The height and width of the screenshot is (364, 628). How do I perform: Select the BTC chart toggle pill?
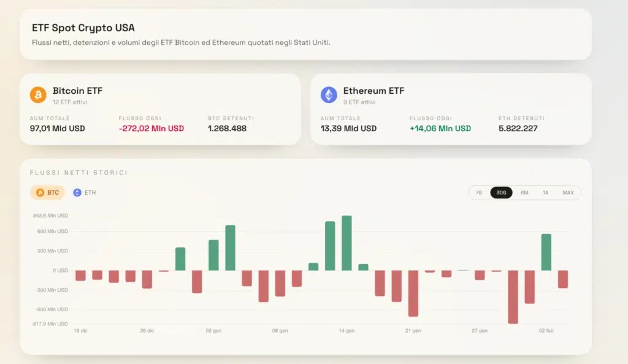(x=48, y=192)
